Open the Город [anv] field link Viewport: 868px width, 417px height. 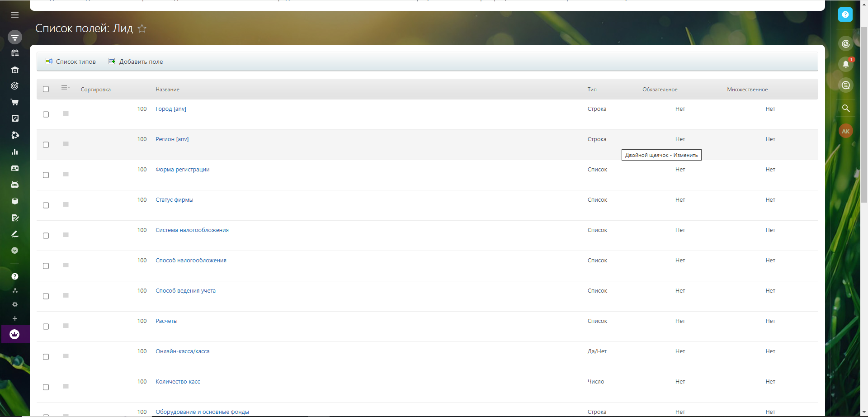[171, 109]
